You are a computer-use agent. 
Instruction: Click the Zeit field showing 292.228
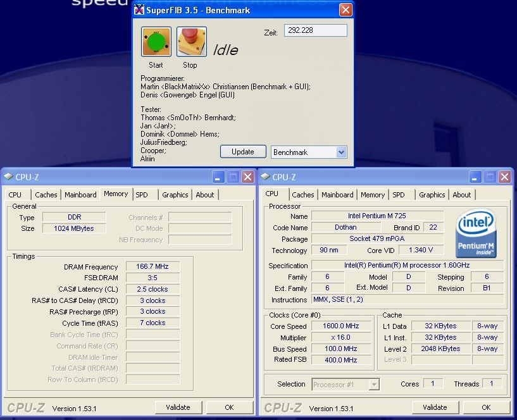[316, 30]
